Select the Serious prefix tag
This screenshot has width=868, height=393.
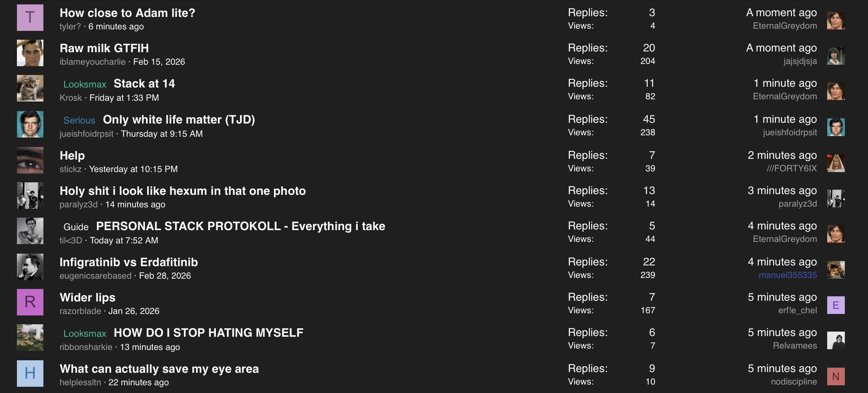pos(79,120)
